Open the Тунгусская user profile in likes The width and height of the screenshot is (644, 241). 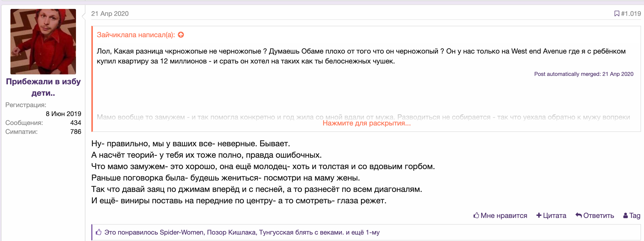tap(301, 232)
